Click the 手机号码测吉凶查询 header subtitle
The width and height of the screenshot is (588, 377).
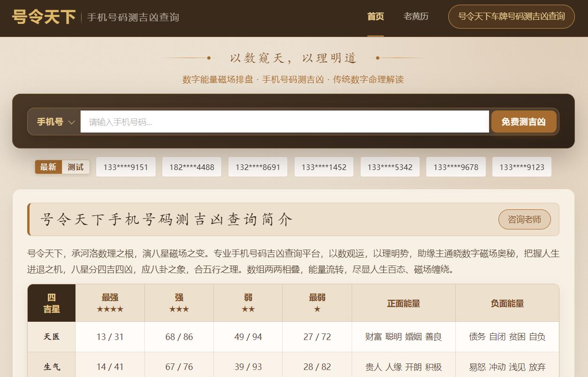(133, 17)
